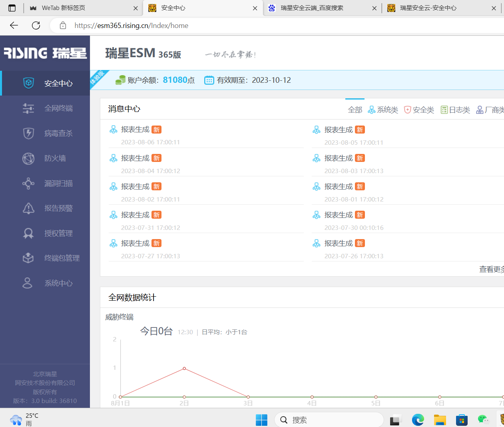504x427 pixels.
Task: Click the 今日0台 threat terminal count
Action: pyautogui.click(x=156, y=331)
